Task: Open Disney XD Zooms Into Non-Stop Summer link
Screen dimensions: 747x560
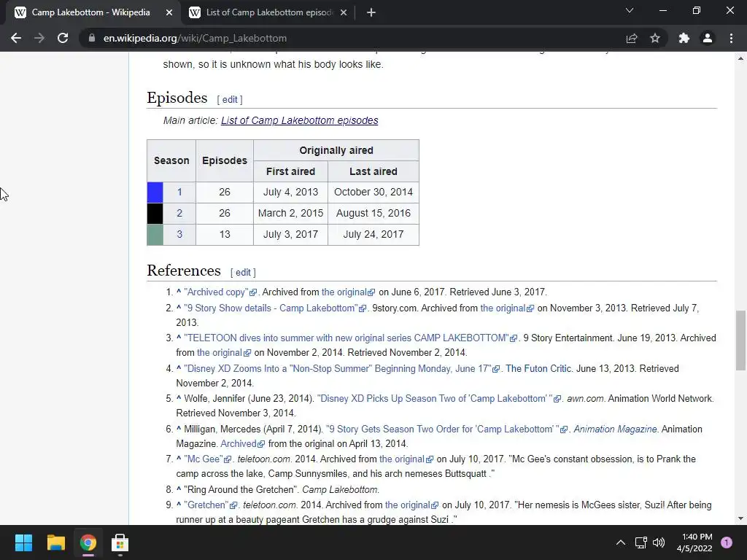Action: 341,368
